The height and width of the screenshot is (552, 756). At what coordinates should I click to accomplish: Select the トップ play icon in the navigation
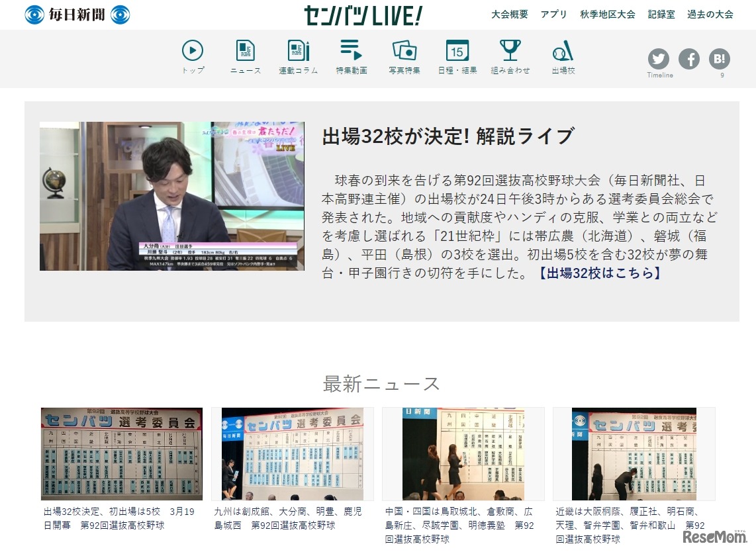point(192,50)
